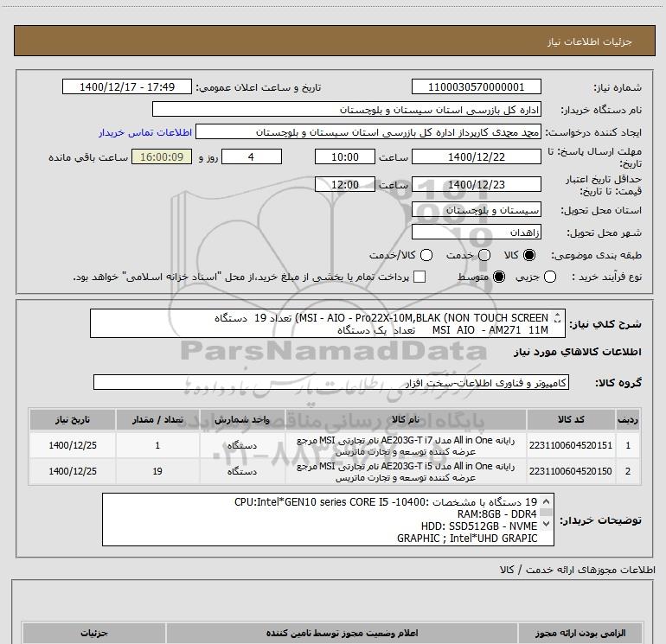Screen dimensions: 666x644
Task: Click the unit cell دستگاه in row 1
Action: (242, 445)
